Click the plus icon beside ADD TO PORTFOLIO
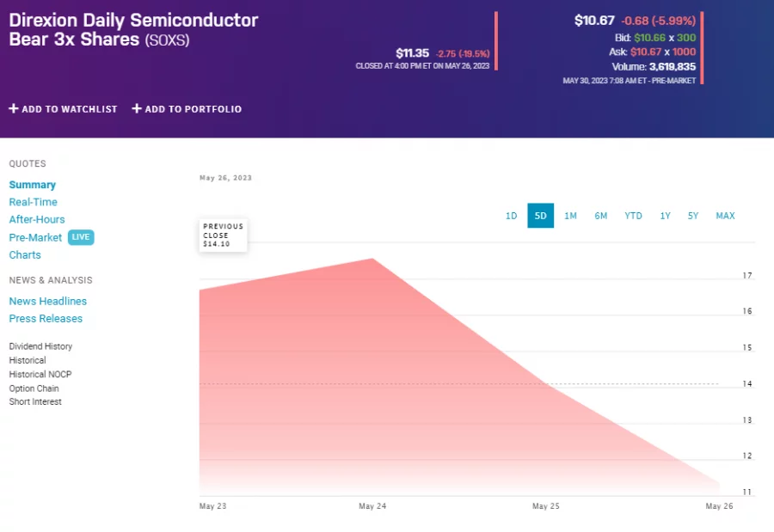Image resolution: width=774 pixels, height=532 pixels. tap(136, 109)
